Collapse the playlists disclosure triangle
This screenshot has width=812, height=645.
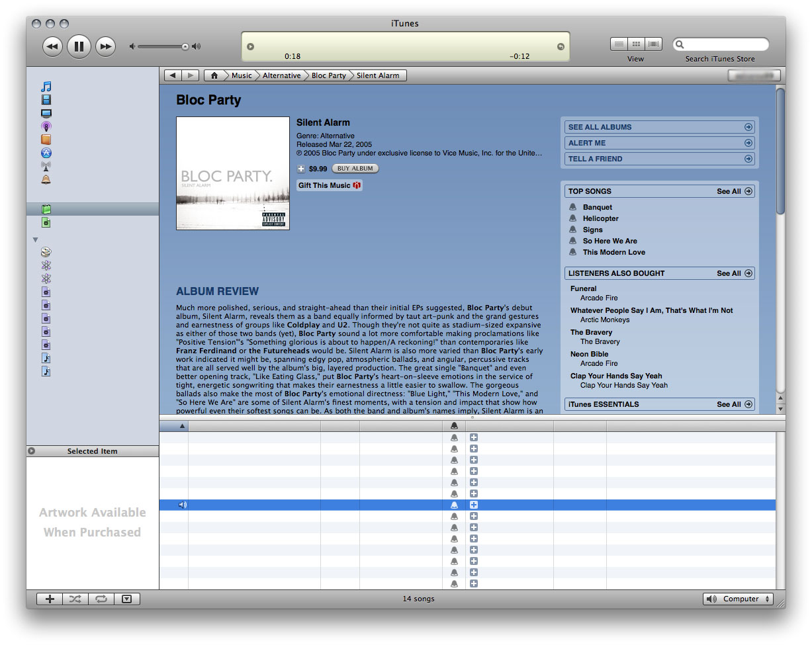pos(36,239)
